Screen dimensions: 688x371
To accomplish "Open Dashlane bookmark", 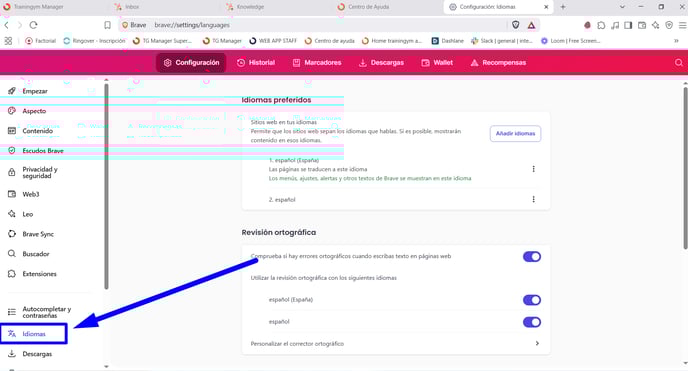I will pos(448,41).
